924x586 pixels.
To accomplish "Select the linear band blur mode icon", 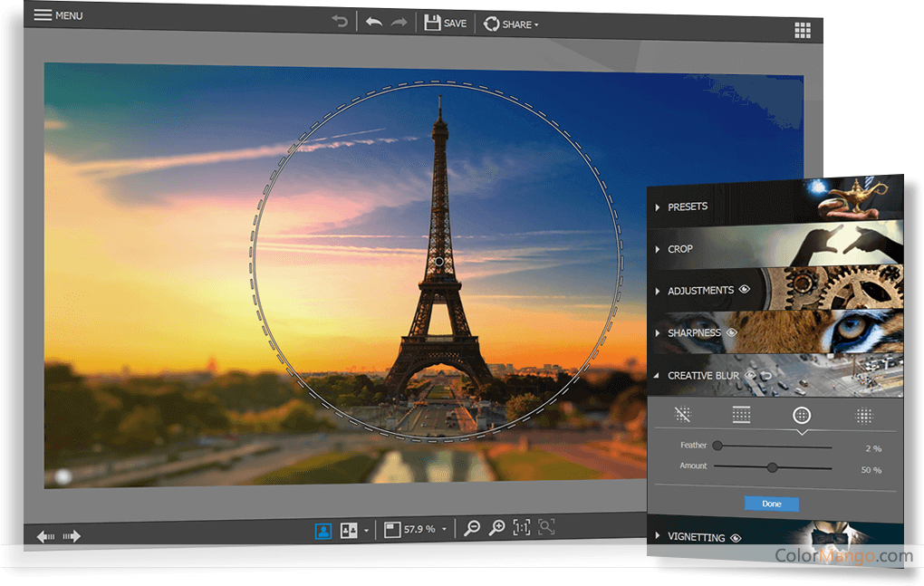I will [741, 416].
